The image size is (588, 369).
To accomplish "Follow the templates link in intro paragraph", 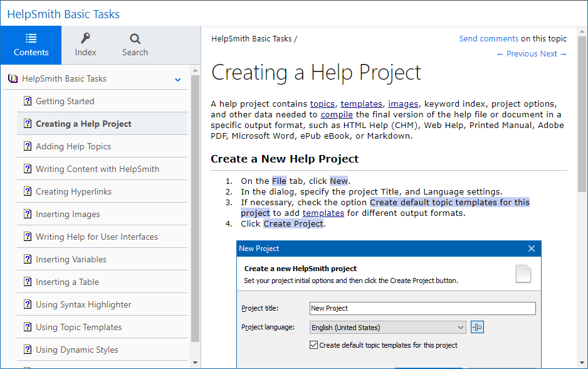I will tap(361, 104).
